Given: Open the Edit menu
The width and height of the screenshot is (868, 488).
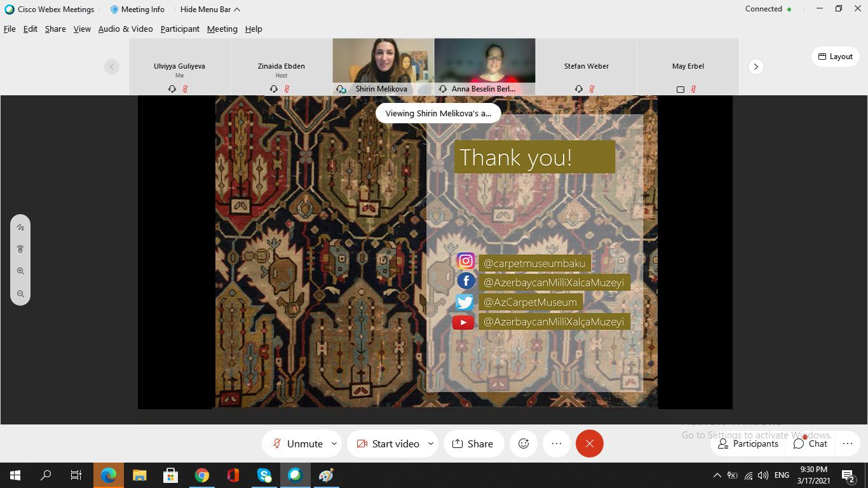Looking at the screenshot, I should pos(31,29).
